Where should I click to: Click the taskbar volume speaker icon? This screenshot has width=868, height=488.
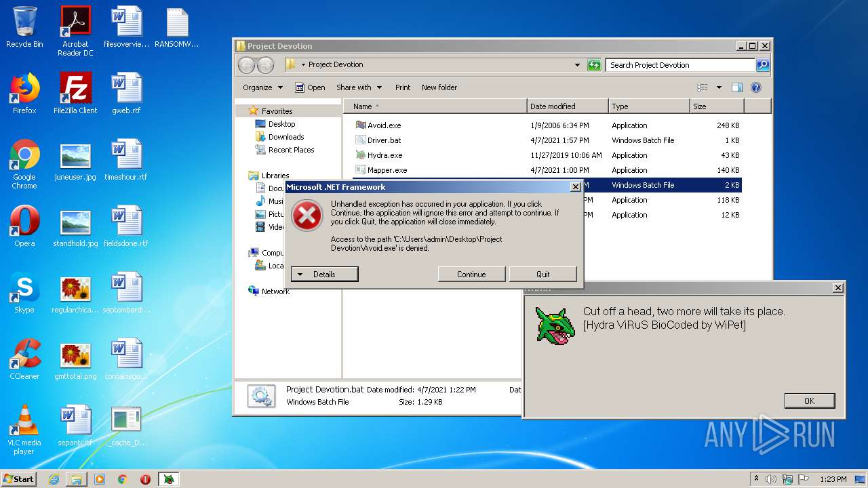click(771, 479)
